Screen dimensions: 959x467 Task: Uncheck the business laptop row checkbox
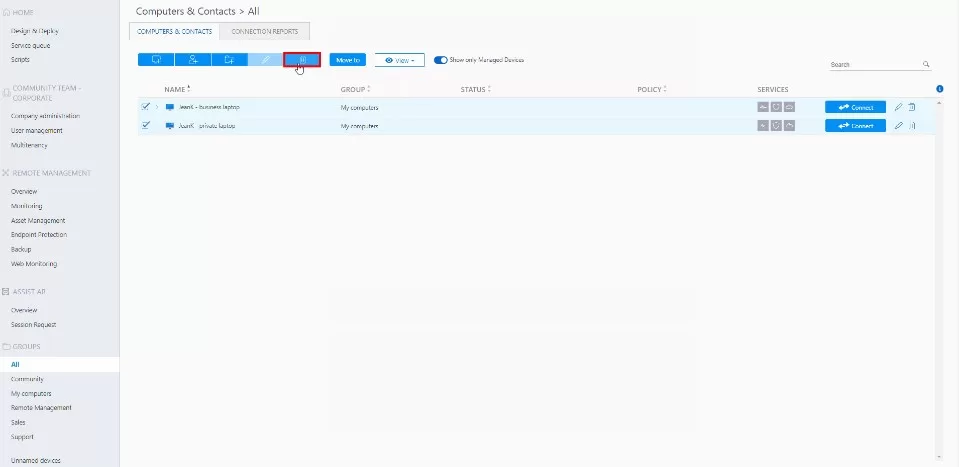click(x=146, y=106)
